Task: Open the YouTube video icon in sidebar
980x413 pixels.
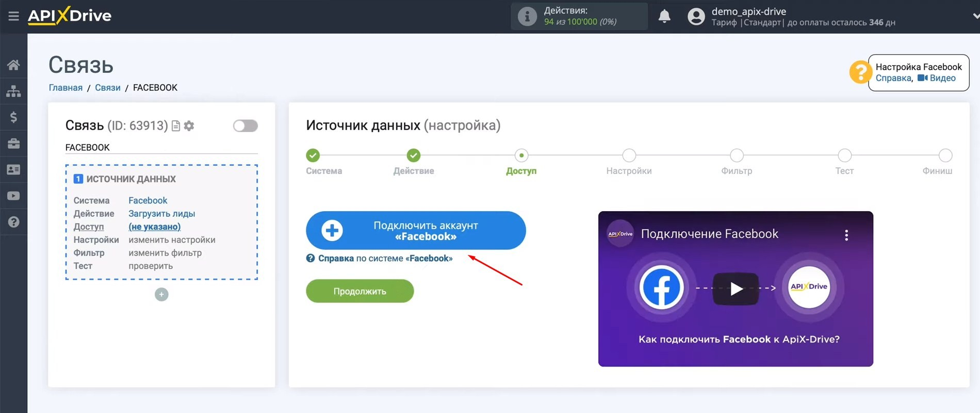Action: (x=13, y=196)
